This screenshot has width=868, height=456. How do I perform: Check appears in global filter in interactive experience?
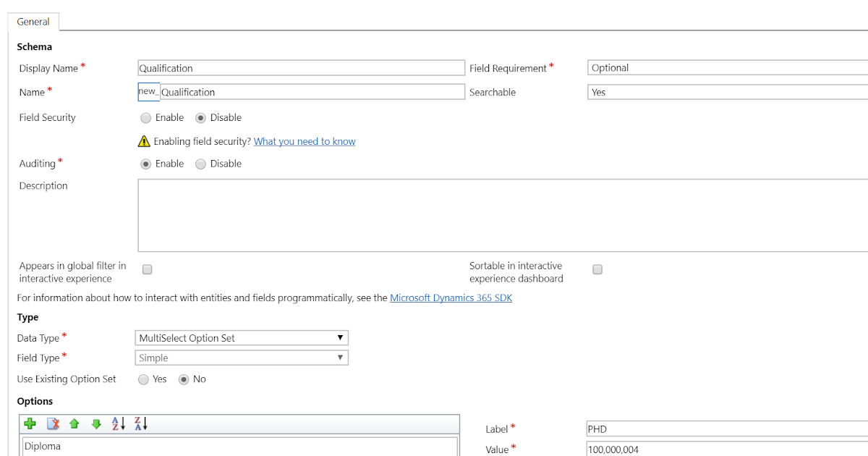(x=147, y=269)
